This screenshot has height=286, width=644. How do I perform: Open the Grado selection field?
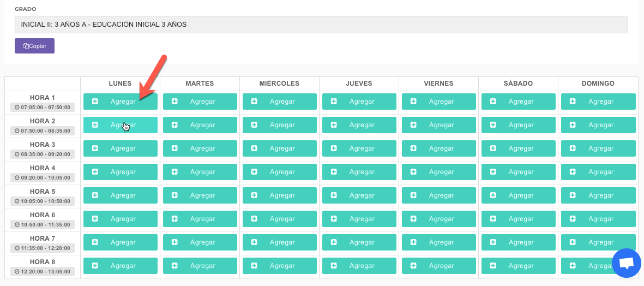tap(321, 25)
